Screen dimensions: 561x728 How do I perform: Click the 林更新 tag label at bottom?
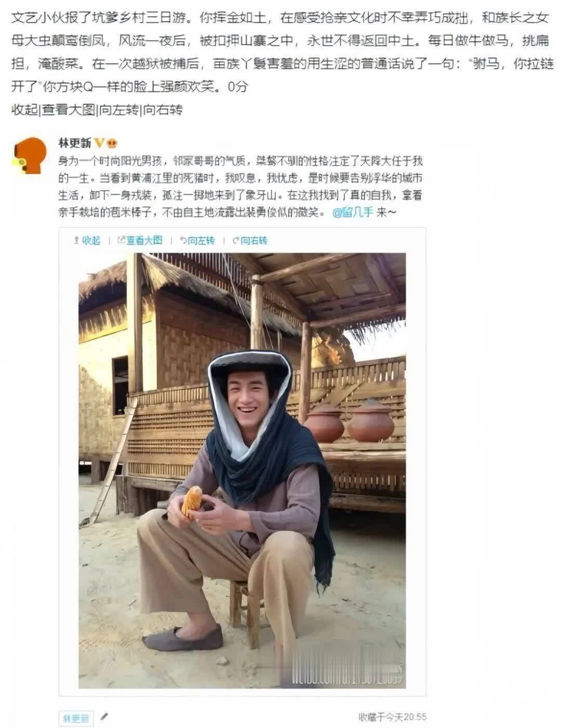click(x=76, y=719)
